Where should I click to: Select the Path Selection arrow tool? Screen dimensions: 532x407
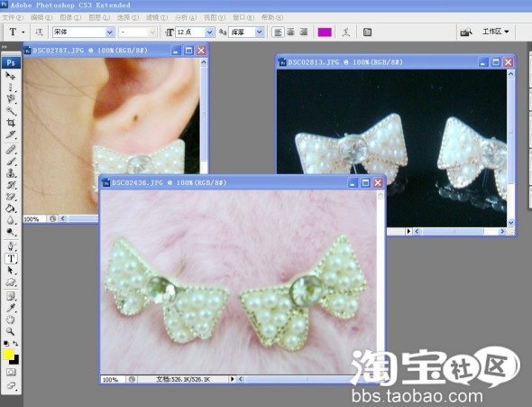pos(11,270)
